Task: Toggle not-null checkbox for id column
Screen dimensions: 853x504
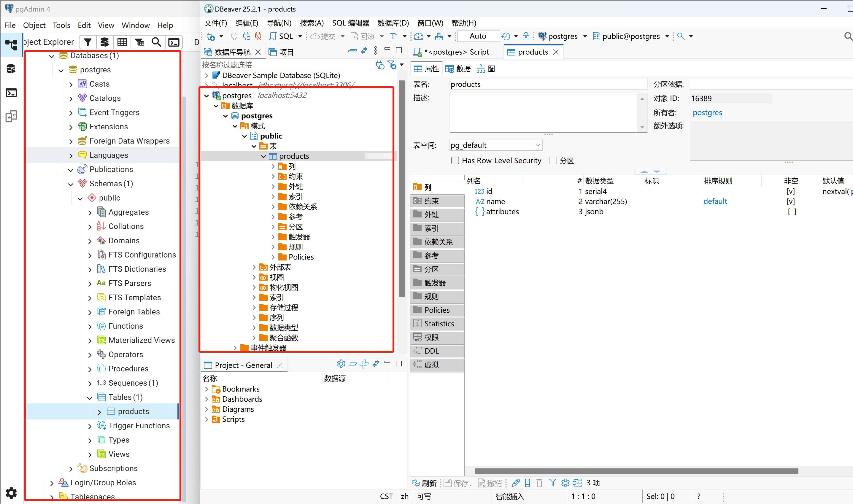Action: [790, 192]
